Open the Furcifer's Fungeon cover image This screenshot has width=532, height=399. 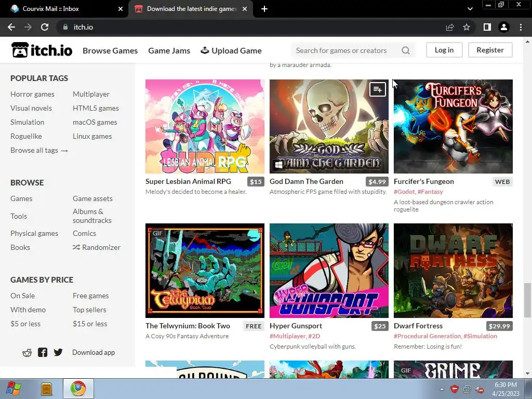(453, 126)
